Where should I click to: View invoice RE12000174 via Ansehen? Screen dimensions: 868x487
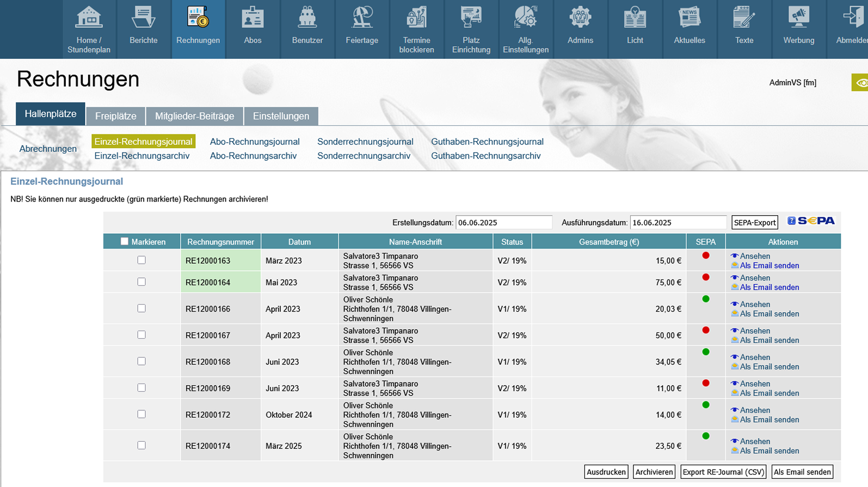tap(754, 441)
